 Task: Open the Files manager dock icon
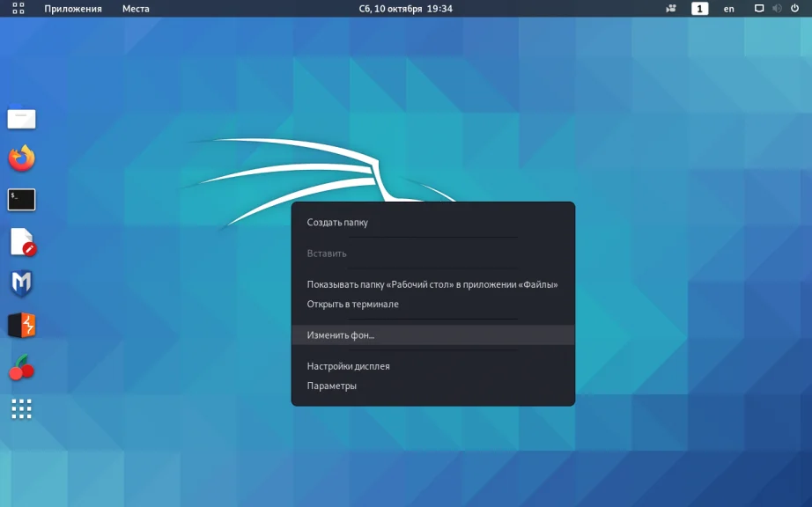coord(21,117)
